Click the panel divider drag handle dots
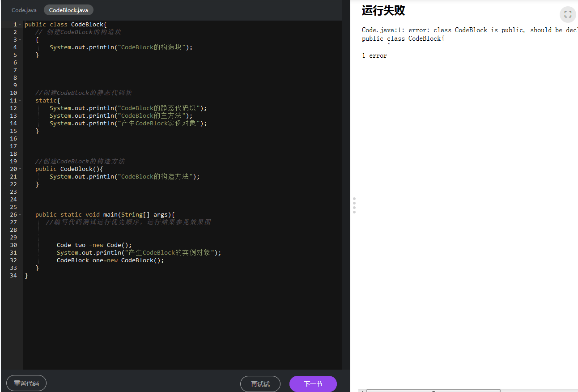 click(x=354, y=205)
